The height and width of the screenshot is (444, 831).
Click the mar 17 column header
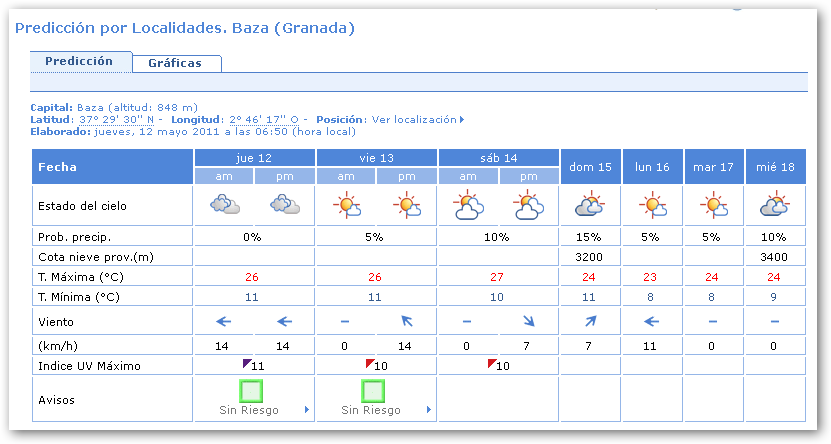tap(714, 167)
